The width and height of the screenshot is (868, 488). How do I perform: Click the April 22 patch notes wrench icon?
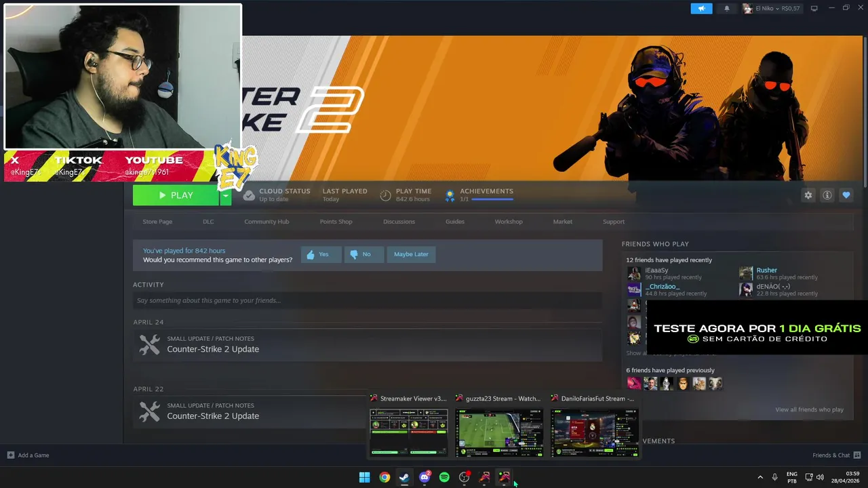149,411
